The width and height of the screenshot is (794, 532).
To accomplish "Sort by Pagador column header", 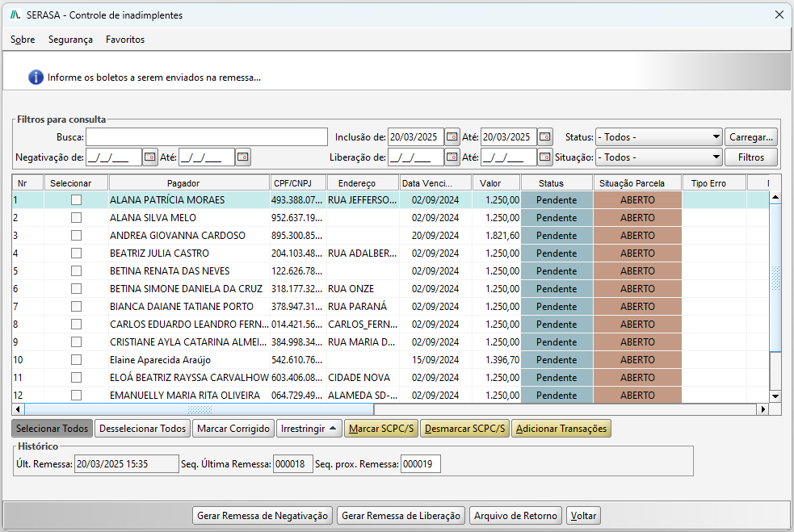I will tap(189, 183).
